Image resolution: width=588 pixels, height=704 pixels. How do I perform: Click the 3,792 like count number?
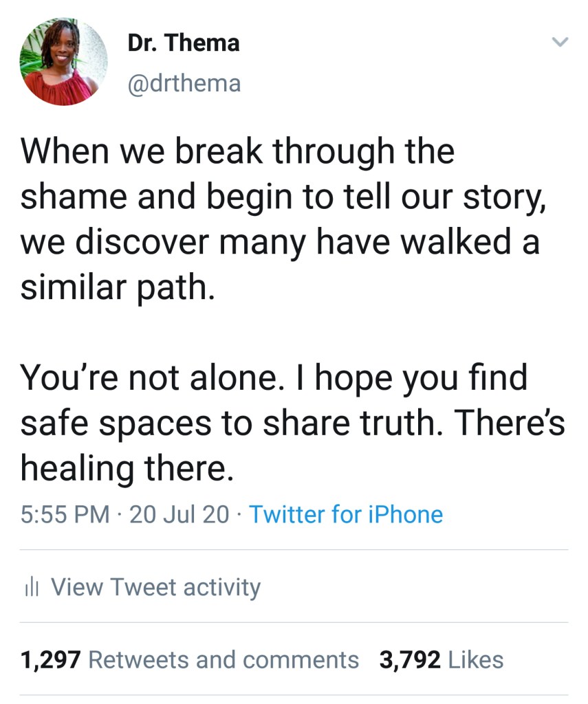[410, 660]
